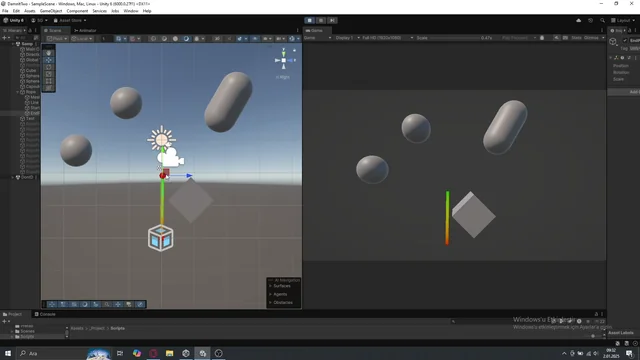Click the Play button
The height and width of the screenshot is (360, 640).
(309, 20)
